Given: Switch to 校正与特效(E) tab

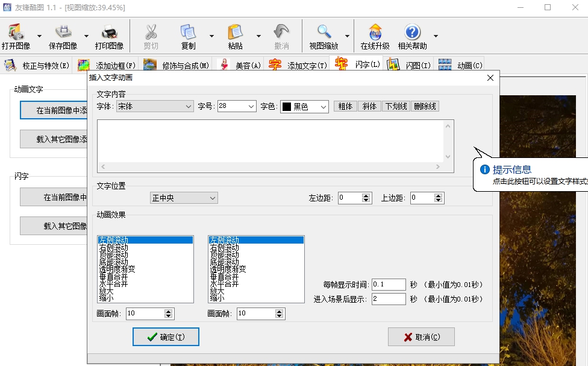Looking at the screenshot, I should [37, 65].
